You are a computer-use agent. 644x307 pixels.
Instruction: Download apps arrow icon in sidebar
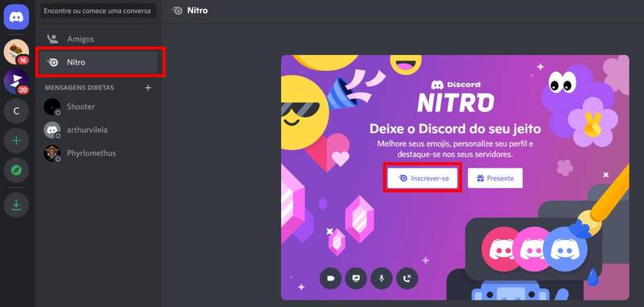click(16, 205)
